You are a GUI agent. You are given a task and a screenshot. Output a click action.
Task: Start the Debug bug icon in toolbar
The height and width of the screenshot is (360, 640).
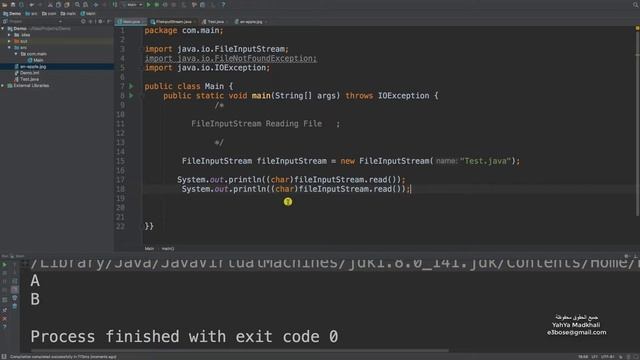(x=157, y=4)
